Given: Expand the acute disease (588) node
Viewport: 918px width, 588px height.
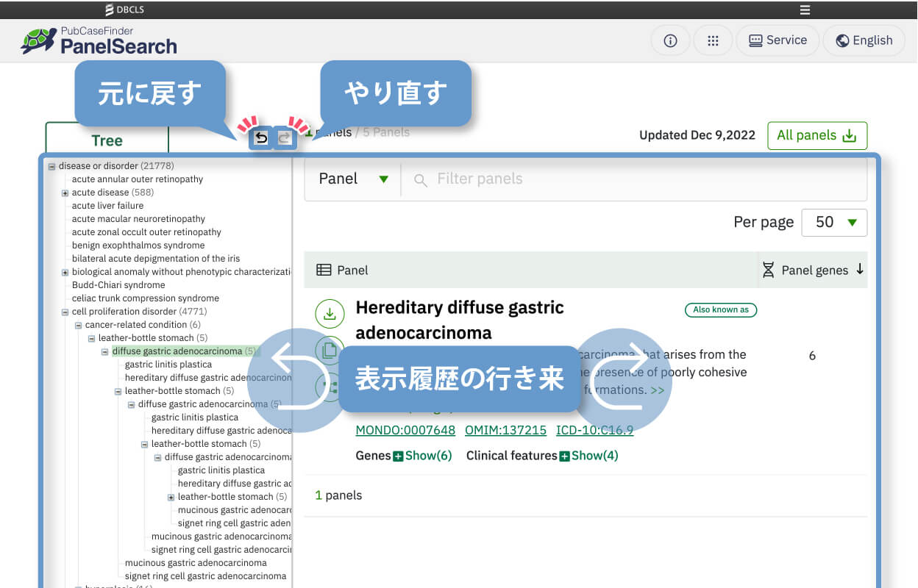Looking at the screenshot, I should [x=65, y=193].
